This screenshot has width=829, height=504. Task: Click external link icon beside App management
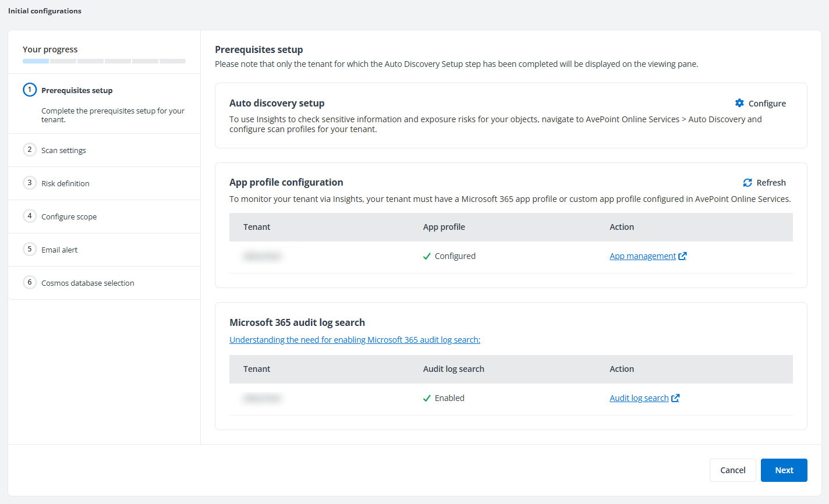682,256
